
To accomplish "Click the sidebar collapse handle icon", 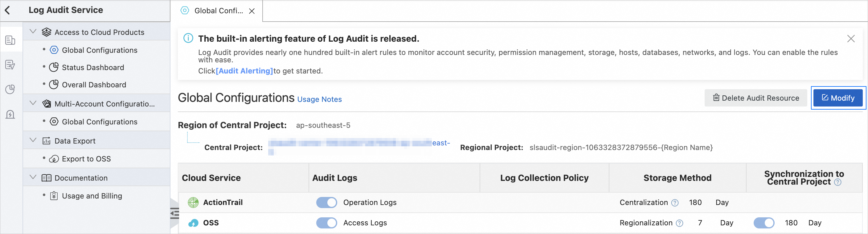I will (x=174, y=213).
